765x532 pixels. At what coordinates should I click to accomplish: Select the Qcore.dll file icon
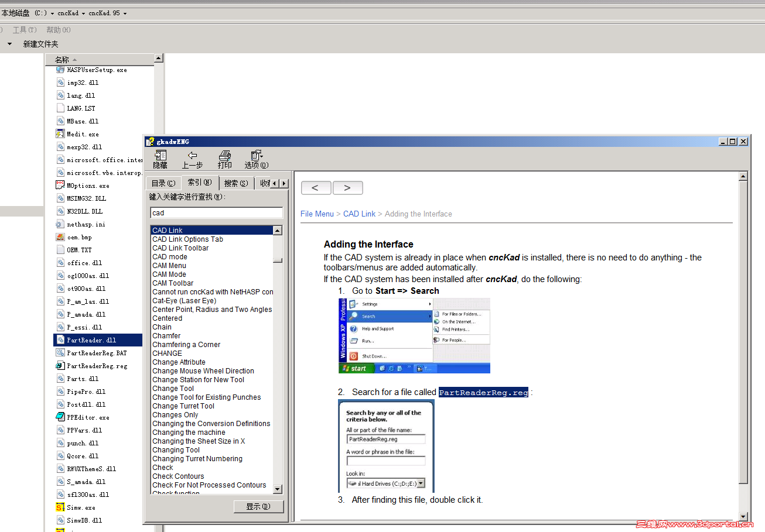(60, 456)
